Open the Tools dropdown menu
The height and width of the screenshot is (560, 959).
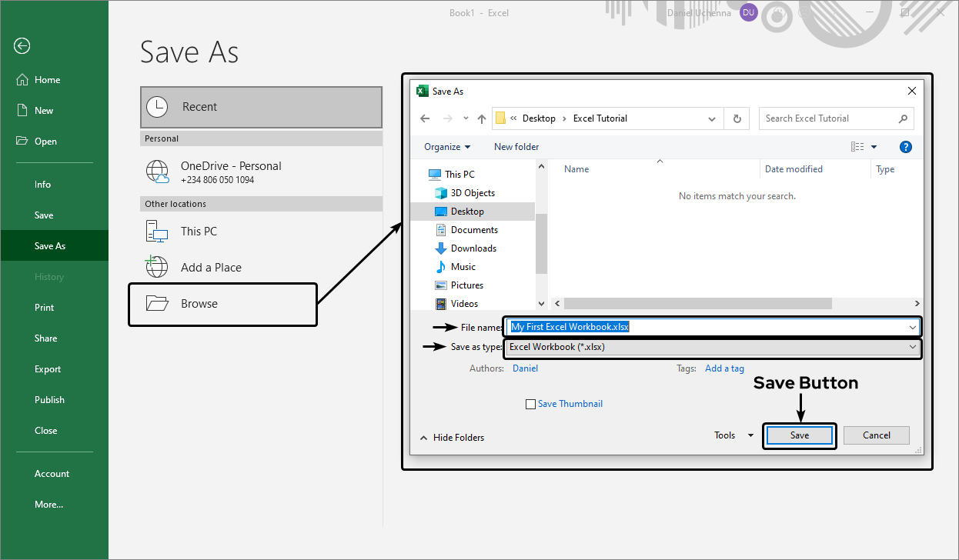pyautogui.click(x=733, y=435)
